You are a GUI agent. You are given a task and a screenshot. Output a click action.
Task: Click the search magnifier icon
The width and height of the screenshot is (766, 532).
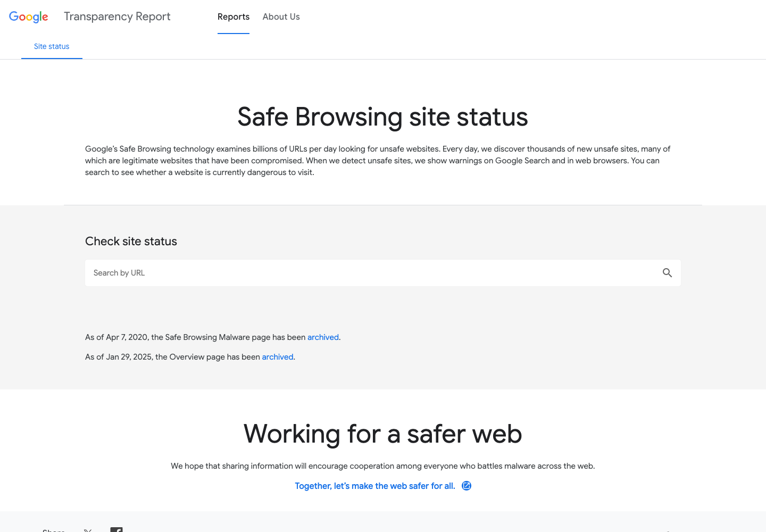point(667,273)
